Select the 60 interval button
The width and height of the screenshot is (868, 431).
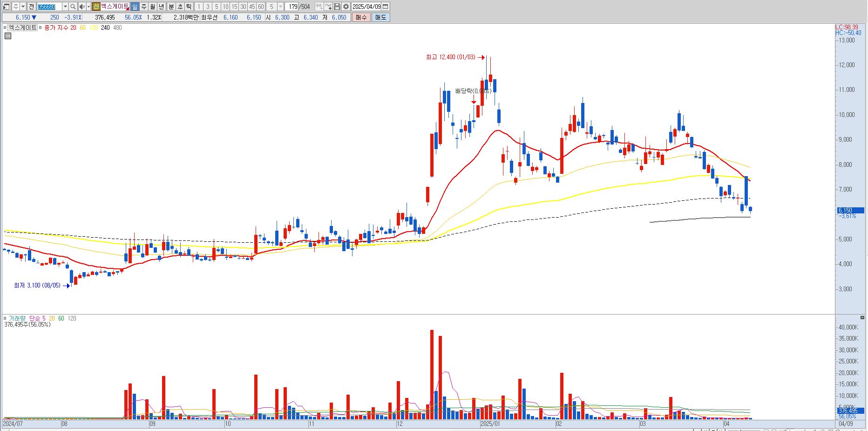click(261, 7)
